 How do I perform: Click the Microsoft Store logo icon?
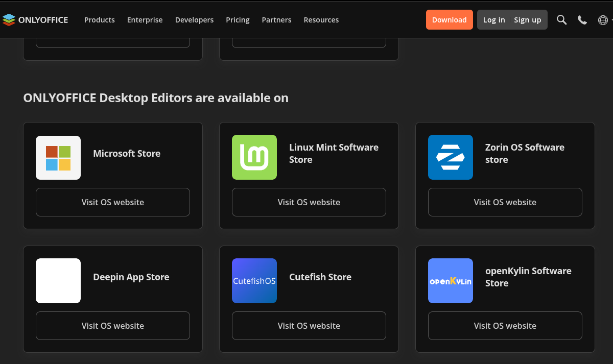[58, 158]
